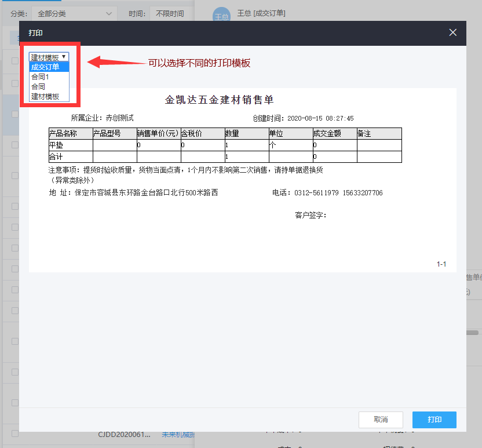Click the 平垫 product name cell
Screen dimensions: 482x448
pyautogui.click(x=71, y=145)
